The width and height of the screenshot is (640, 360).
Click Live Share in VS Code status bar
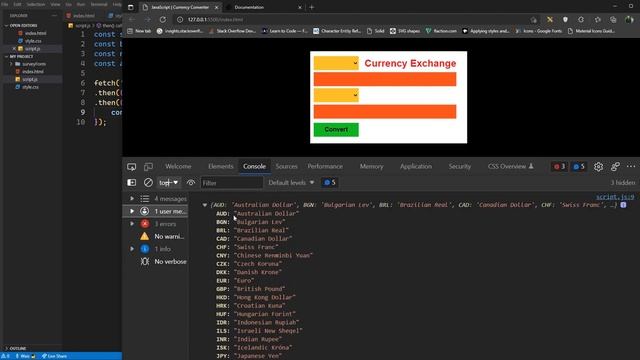(54, 356)
